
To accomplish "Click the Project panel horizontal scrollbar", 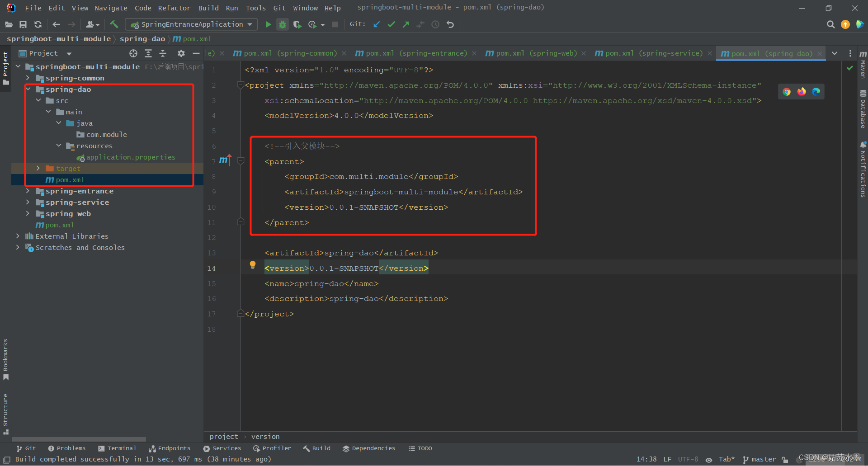I will click(x=79, y=439).
